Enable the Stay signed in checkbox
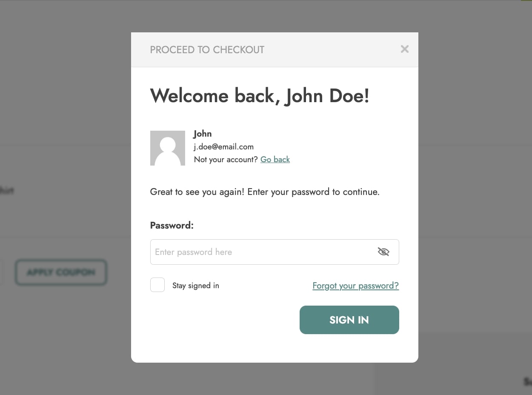 coord(157,285)
